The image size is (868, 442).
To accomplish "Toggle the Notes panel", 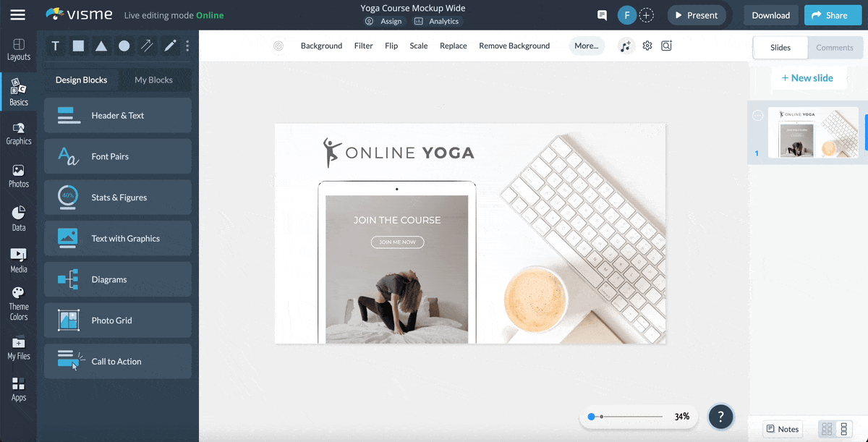I will pyautogui.click(x=782, y=428).
